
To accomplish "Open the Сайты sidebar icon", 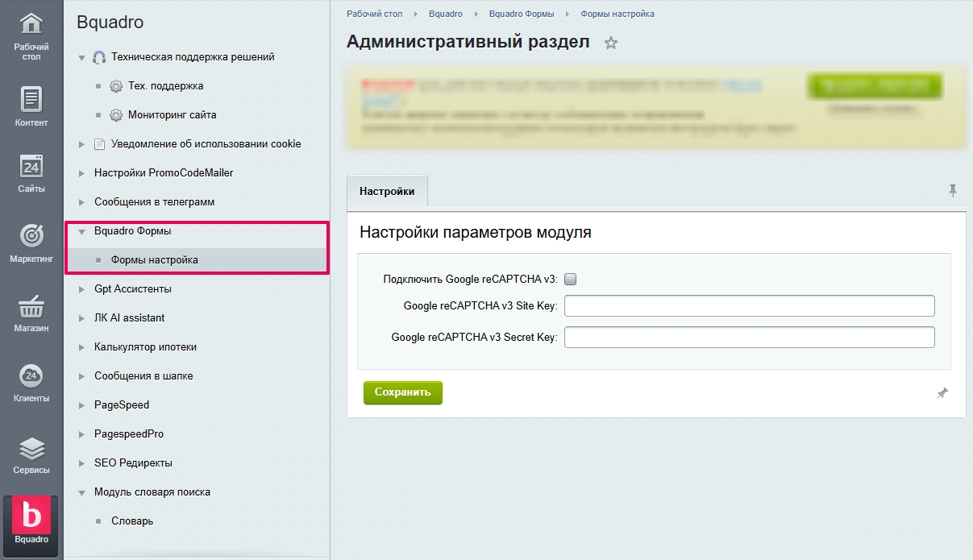I will pos(31,172).
